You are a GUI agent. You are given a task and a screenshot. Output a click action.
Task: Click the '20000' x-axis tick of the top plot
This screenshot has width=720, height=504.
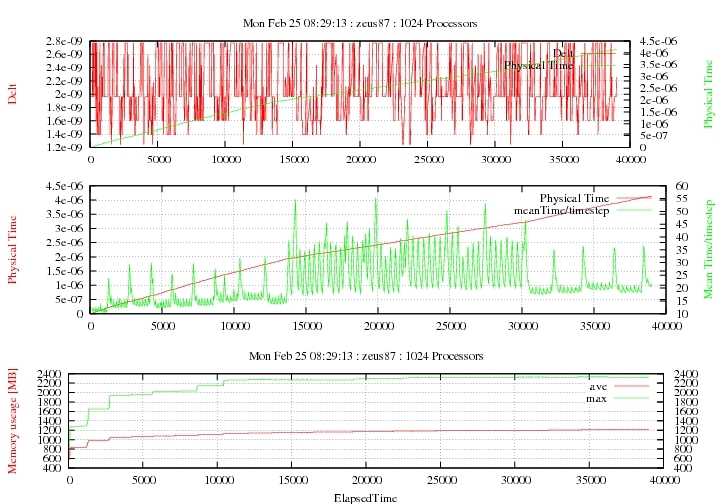360,159
